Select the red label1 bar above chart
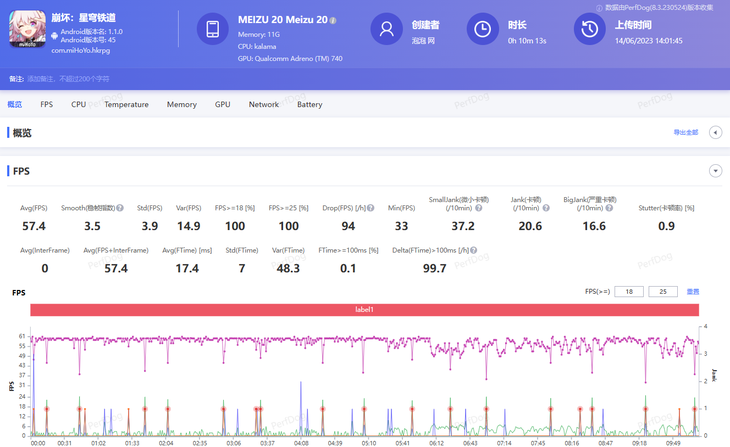The height and width of the screenshot is (447, 730). [365, 310]
